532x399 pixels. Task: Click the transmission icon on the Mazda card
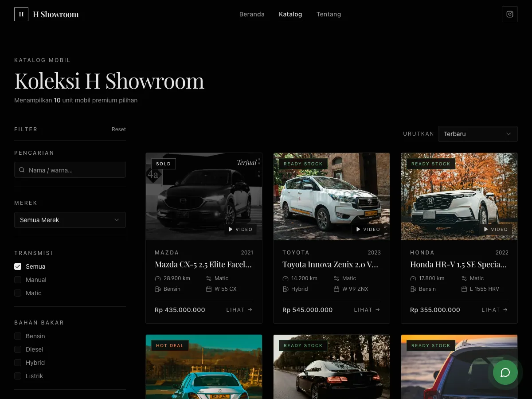[209, 278]
